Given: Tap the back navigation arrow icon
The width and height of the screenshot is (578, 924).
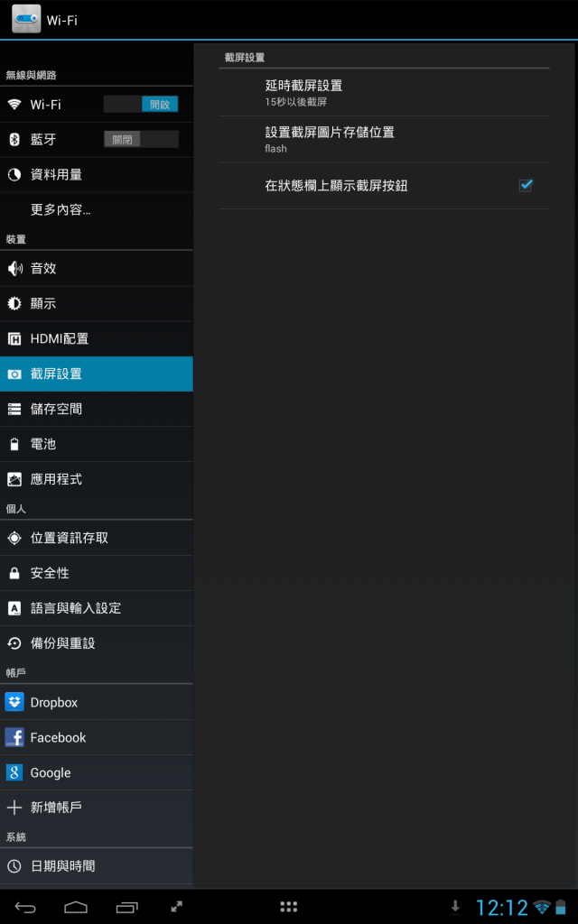Looking at the screenshot, I should click(25, 908).
